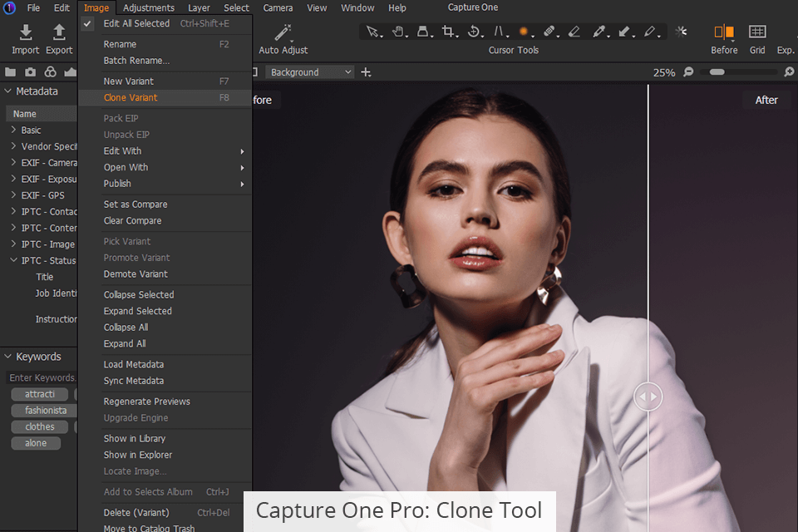Select the Heal bandage tool
The width and height of the screenshot is (798, 532).
coord(549,32)
